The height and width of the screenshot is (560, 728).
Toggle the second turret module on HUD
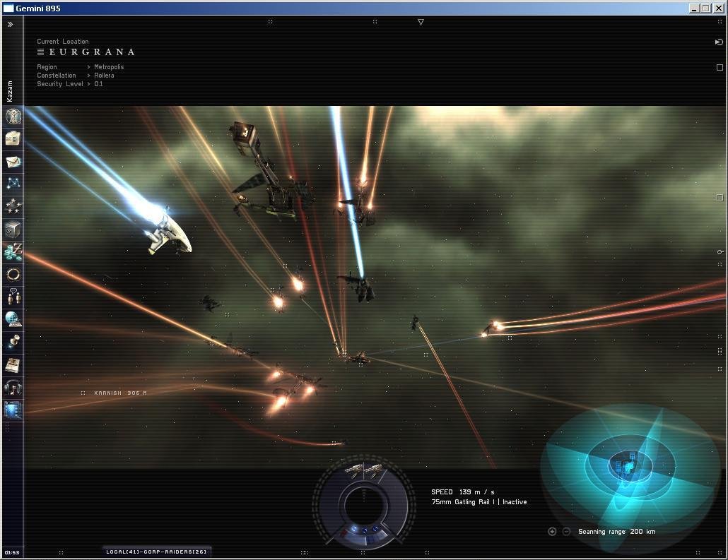[374, 470]
